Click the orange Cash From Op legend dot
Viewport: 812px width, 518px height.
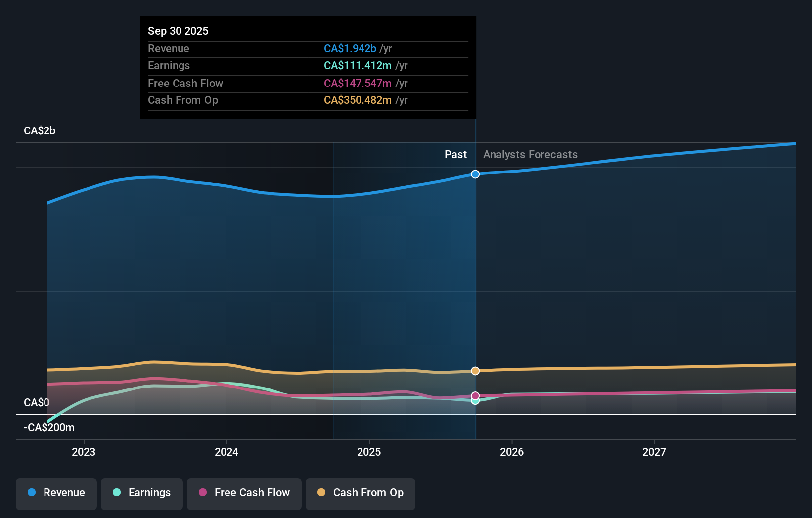pos(322,493)
